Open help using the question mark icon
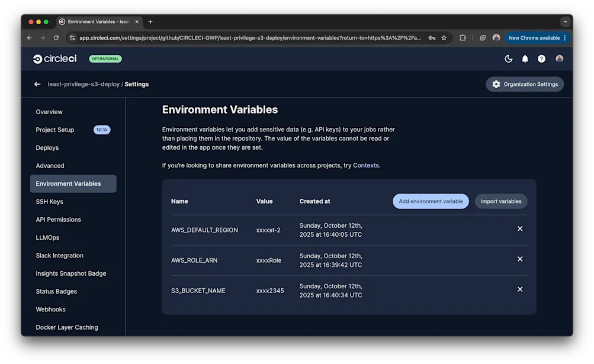 pyautogui.click(x=541, y=59)
